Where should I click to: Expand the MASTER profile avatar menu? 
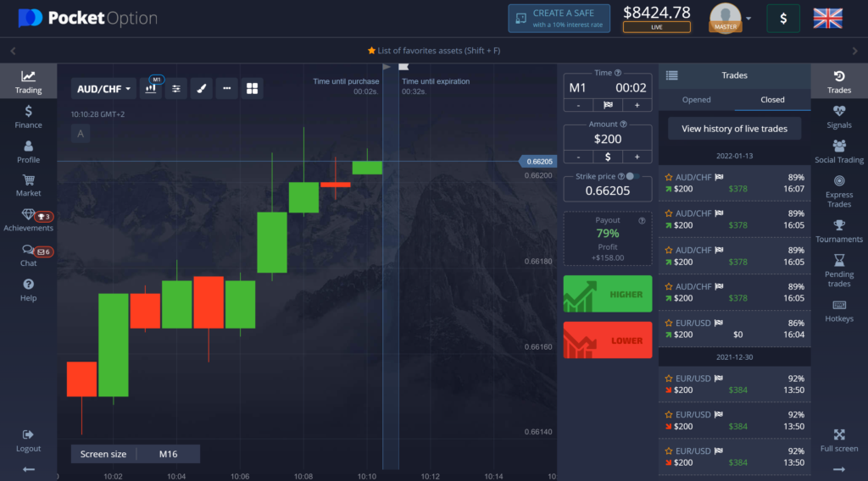pos(730,19)
